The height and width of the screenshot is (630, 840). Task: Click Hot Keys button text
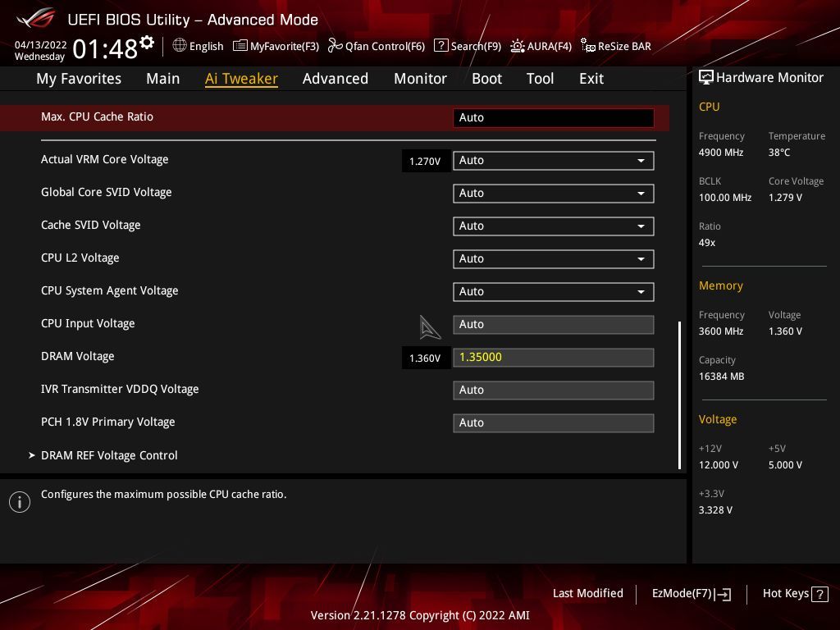click(x=785, y=594)
